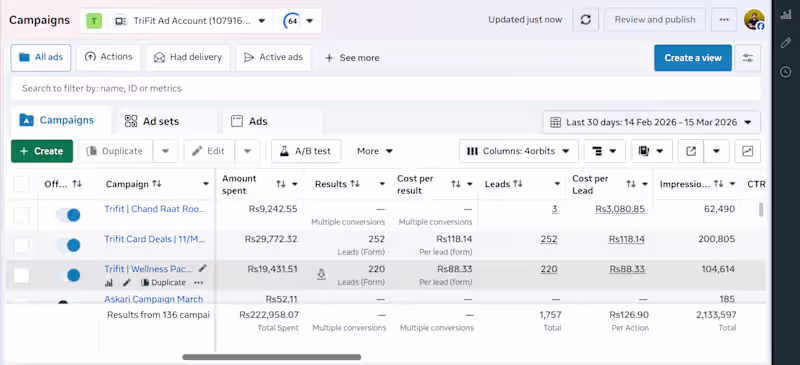
Task: Click the edit pencil under Wellness campaign row
Action: click(x=127, y=283)
